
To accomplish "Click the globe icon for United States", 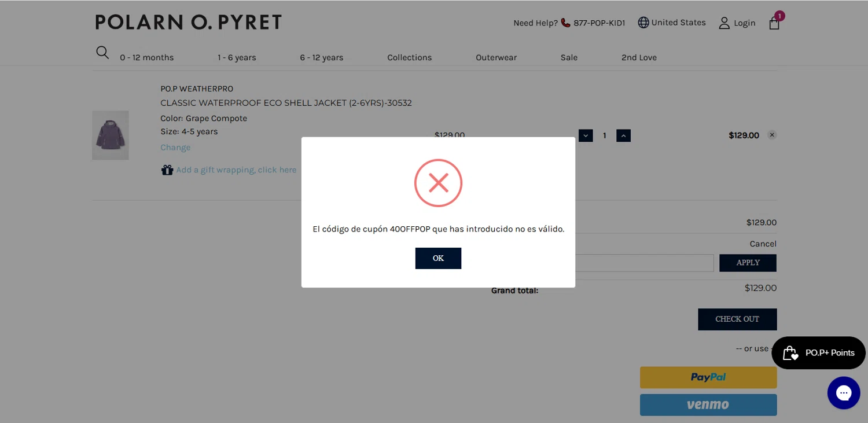I will [x=643, y=23].
